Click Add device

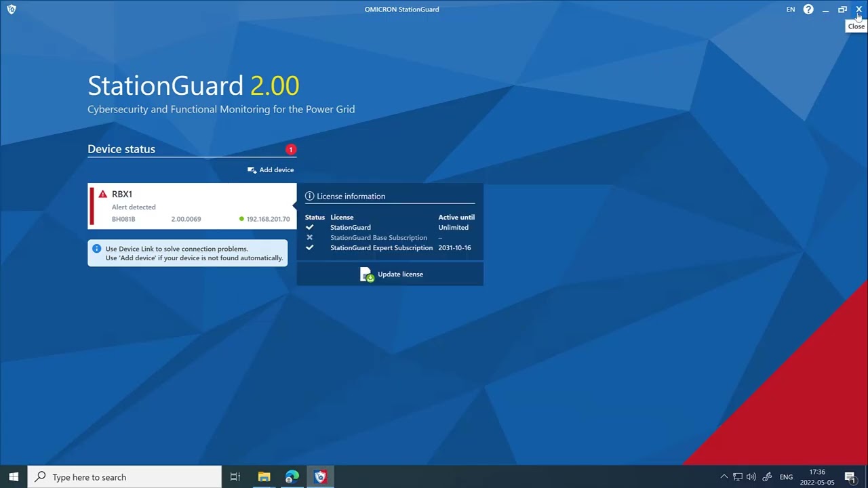[x=271, y=170]
